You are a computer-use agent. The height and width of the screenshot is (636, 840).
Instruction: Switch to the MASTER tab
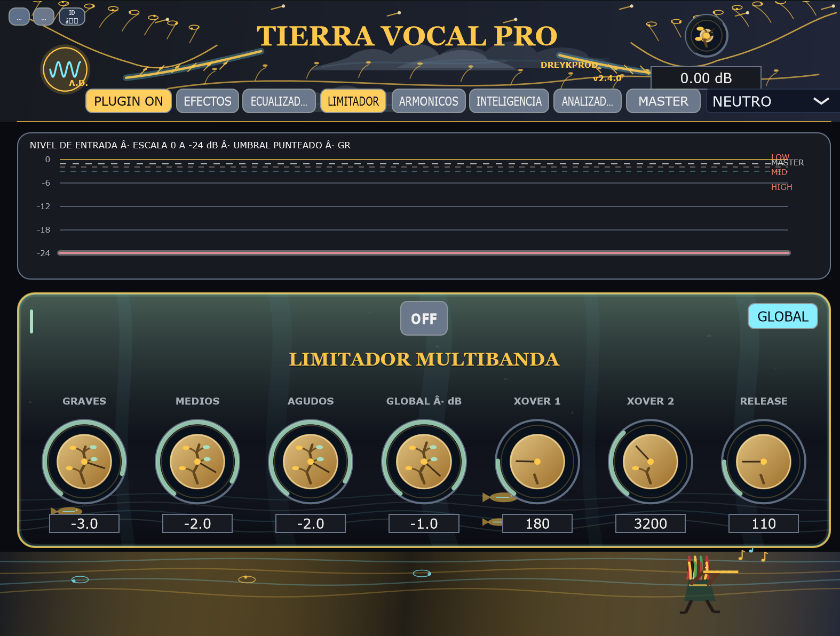click(663, 101)
